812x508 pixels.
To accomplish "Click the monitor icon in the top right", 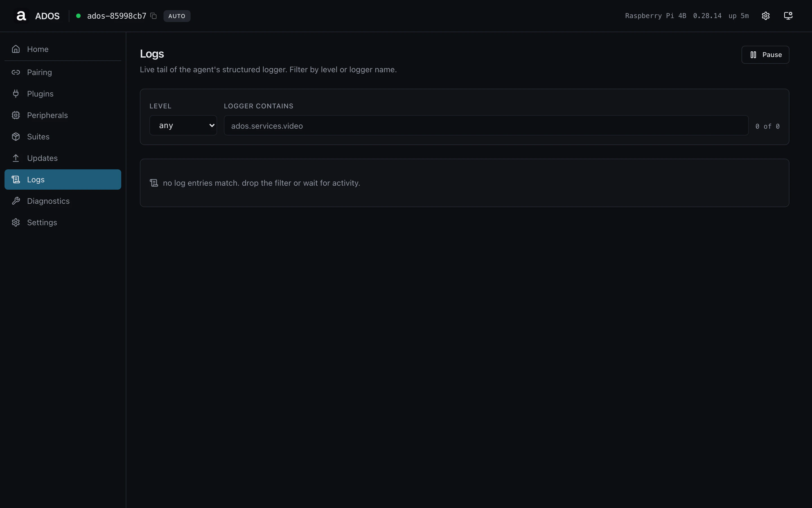I will [788, 16].
